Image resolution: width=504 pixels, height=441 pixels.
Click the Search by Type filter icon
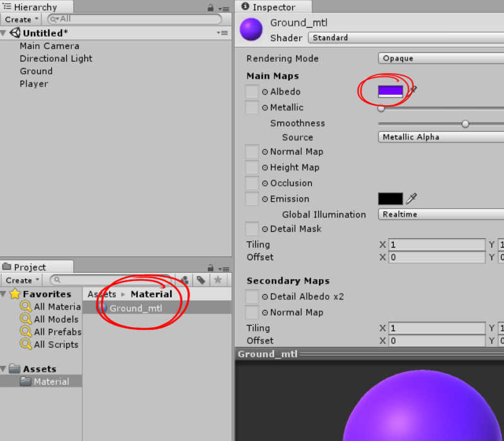(x=184, y=280)
